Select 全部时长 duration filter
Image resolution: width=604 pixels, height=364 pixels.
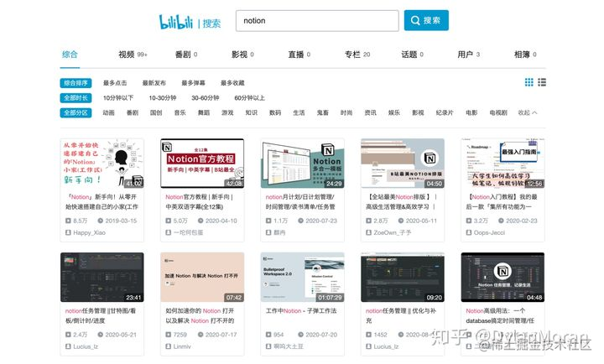(75, 98)
